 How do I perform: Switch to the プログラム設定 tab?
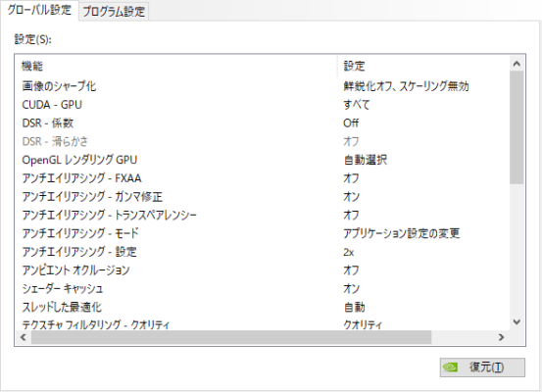[x=114, y=12]
